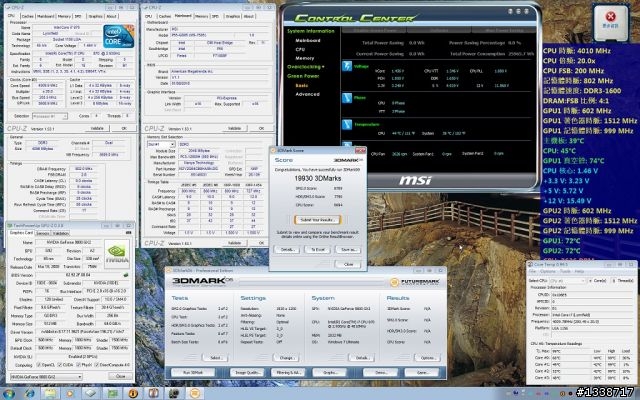Open the Core Temp Select CPU dropdown
This screenshot has height=400, width=640.
click(x=568, y=281)
